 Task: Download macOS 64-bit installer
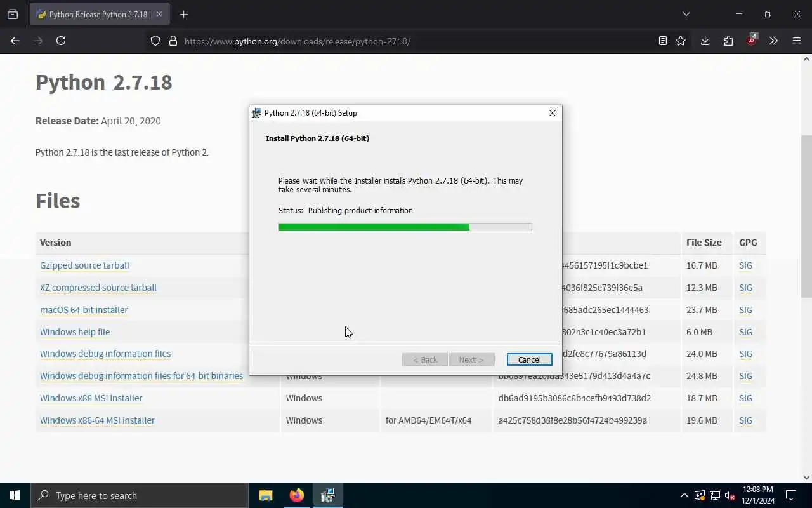(x=84, y=310)
